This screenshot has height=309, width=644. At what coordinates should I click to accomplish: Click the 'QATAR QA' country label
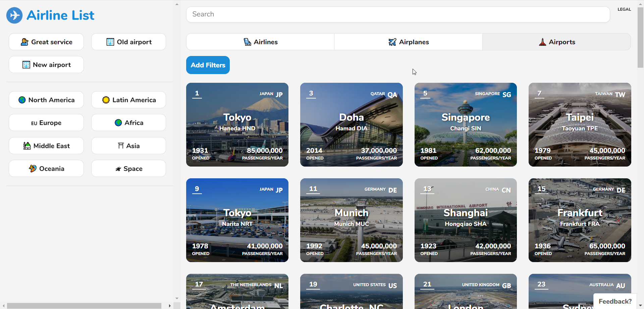pyautogui.click(x=384, y=94)
